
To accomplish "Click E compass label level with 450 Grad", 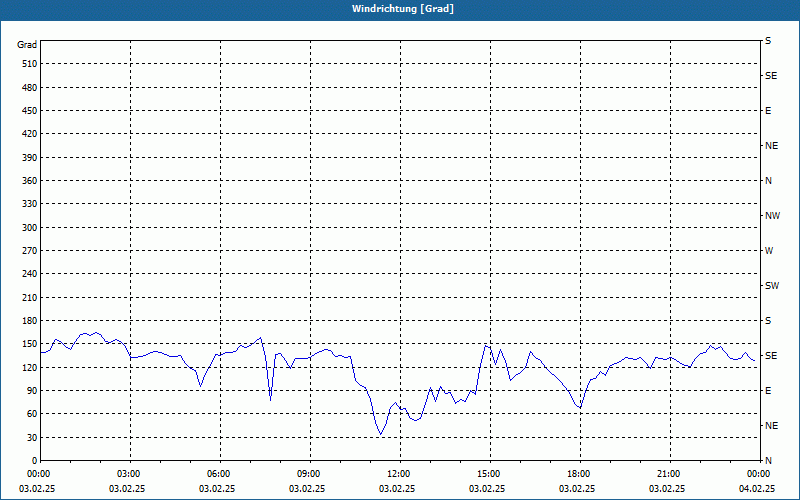I will pyautogui.click(x=768, y=111).
